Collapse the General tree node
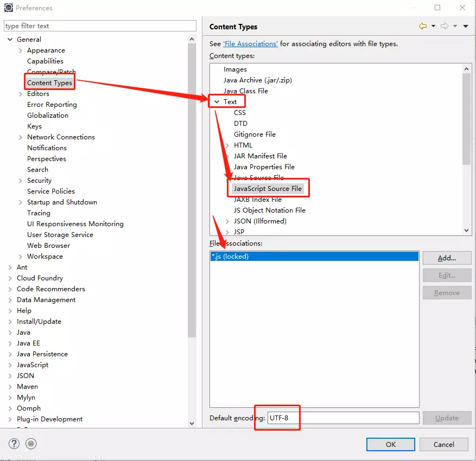This screenshot has height=461, width=476. tap(10, 40)
